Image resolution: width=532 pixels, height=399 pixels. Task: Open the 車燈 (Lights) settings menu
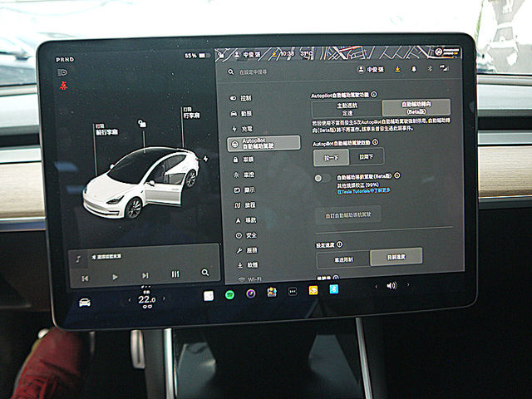click(244, 175)
